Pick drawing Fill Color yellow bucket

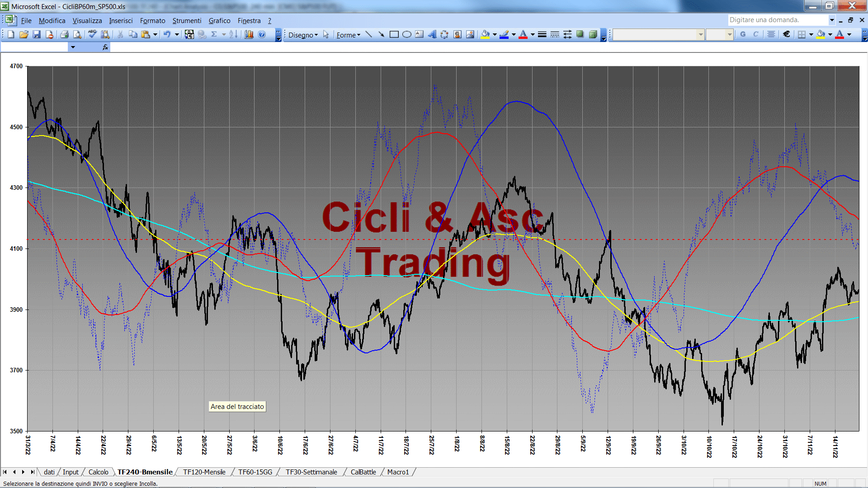coord(486,34)
